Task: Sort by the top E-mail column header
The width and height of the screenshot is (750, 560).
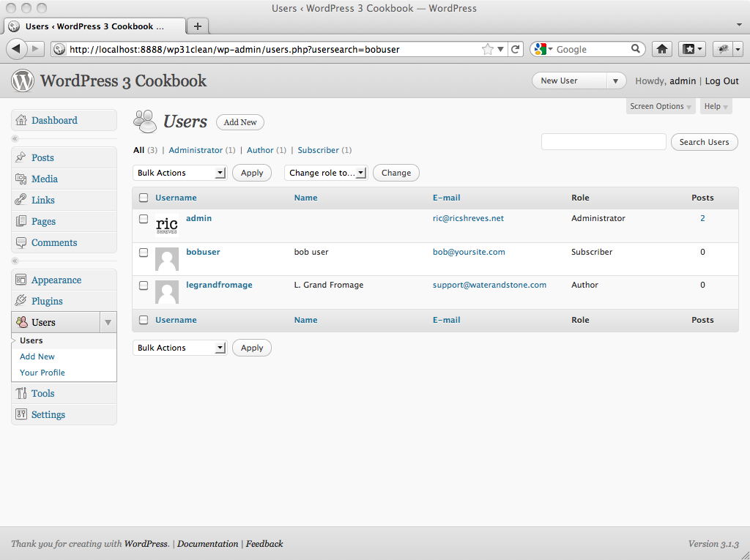Action: 446,198
